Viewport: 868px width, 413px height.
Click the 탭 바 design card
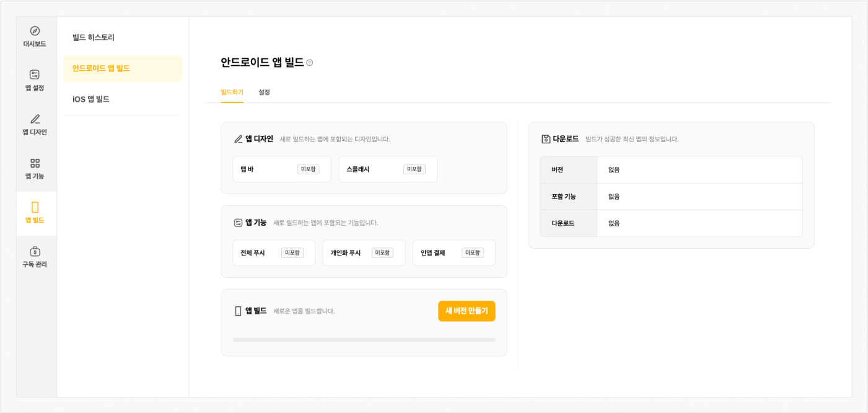point(281,169)
